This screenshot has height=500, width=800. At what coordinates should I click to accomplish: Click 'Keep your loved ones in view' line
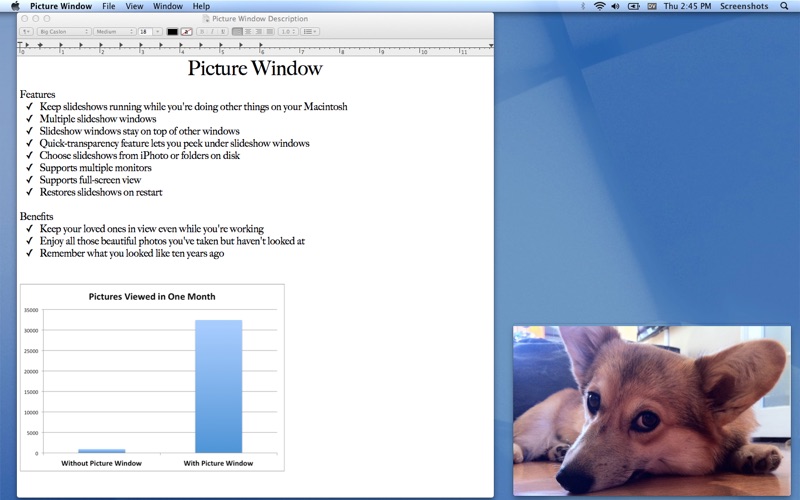tap(152, 229)
